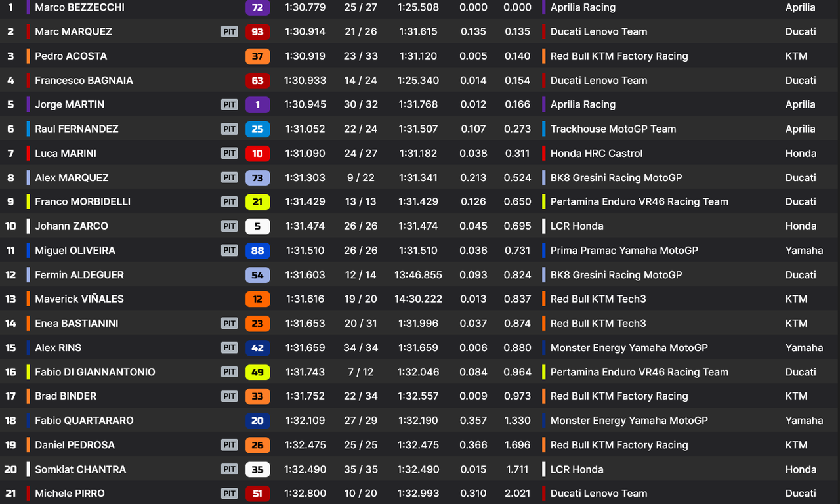This screenshot has height=504, width=840.
Task: Select rider name Francesco BAGNAIA
Action: coord(84,80)
